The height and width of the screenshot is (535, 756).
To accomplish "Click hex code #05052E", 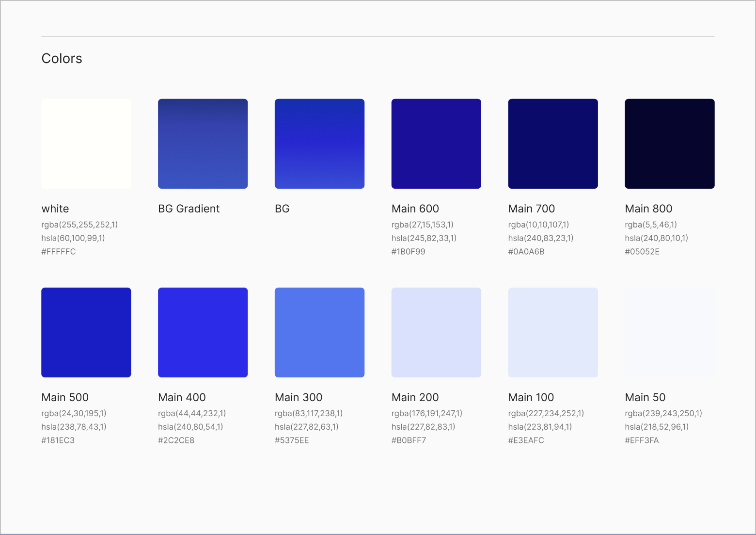I will click(x=642, y=252).
